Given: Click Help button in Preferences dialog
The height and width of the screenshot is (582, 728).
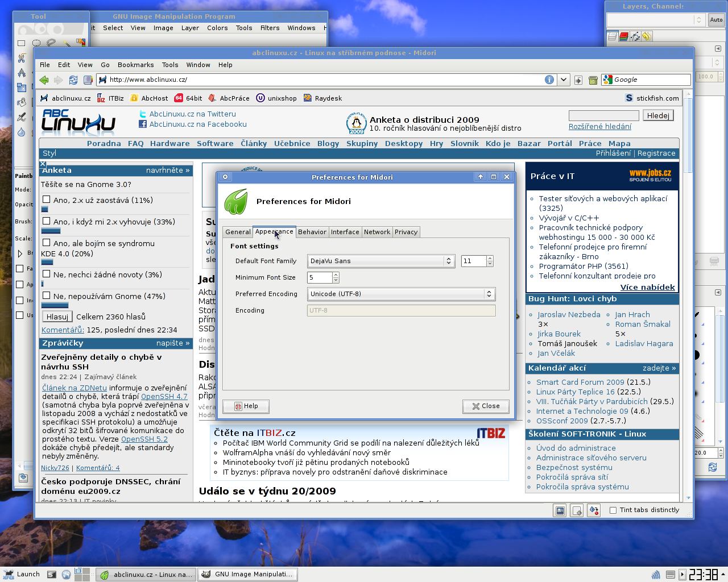Looking at the screenshot, I should (246, 406).
